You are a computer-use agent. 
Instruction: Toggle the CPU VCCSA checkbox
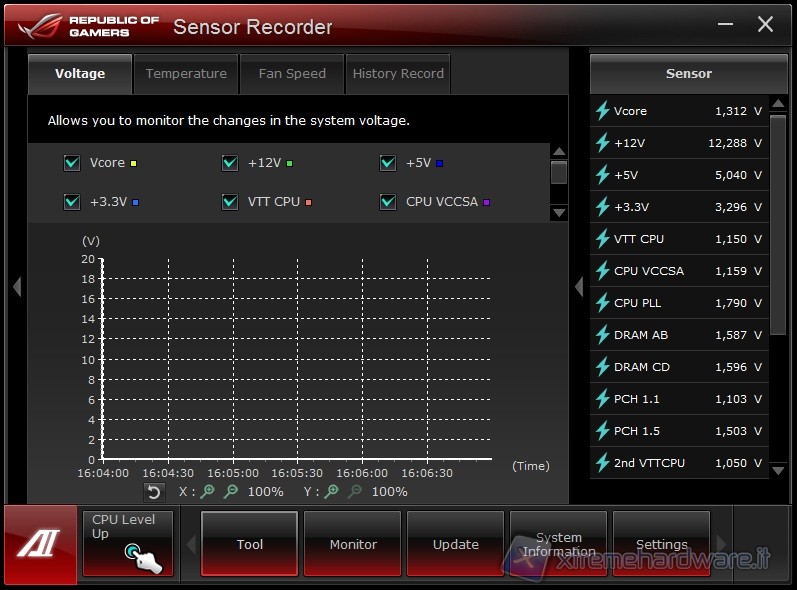pos(388,202)
